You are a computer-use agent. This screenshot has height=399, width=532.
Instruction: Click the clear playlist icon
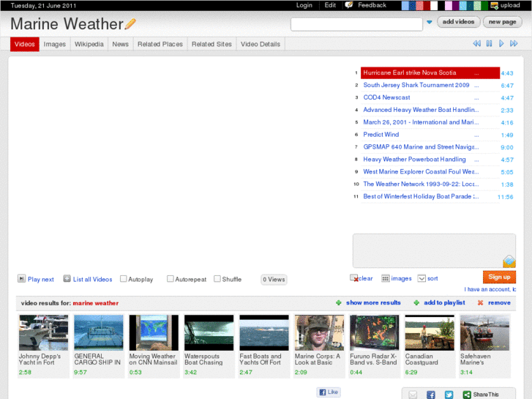click(x=354, y=278)
